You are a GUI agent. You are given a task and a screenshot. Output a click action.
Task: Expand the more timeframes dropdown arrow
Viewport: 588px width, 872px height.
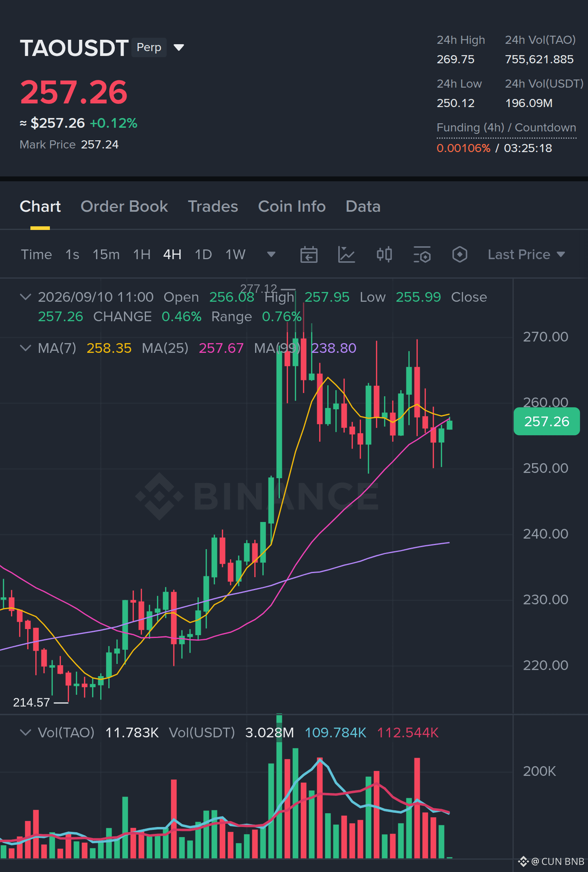point(271,254)
